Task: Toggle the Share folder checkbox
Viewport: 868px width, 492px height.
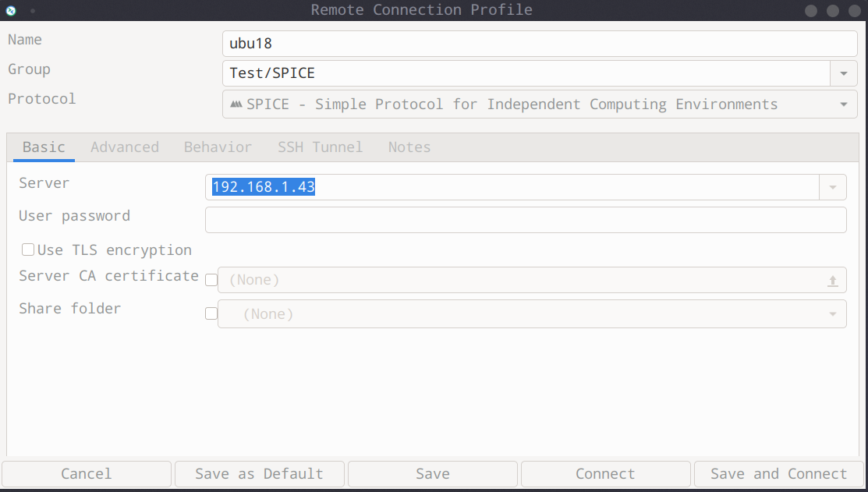Action: [211, 313]
